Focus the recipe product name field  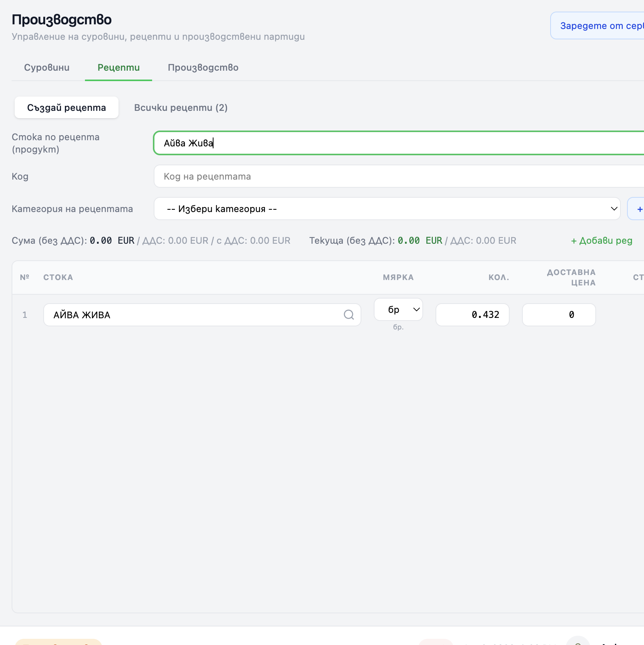[398, 143]
